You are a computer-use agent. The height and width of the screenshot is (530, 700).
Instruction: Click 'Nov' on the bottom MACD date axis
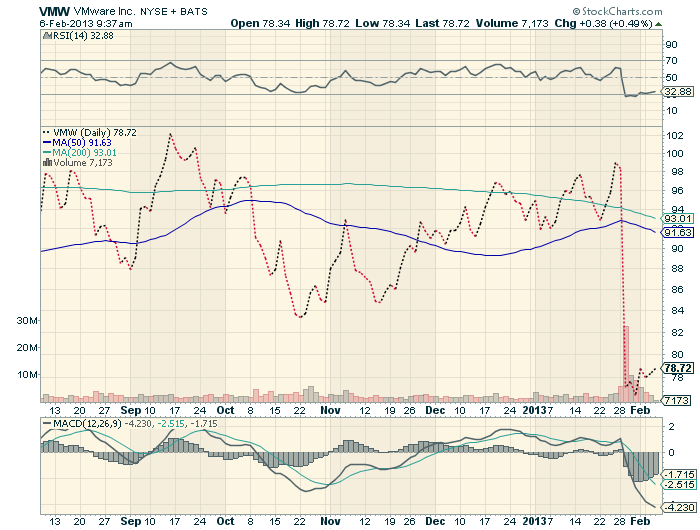(331, 521)
